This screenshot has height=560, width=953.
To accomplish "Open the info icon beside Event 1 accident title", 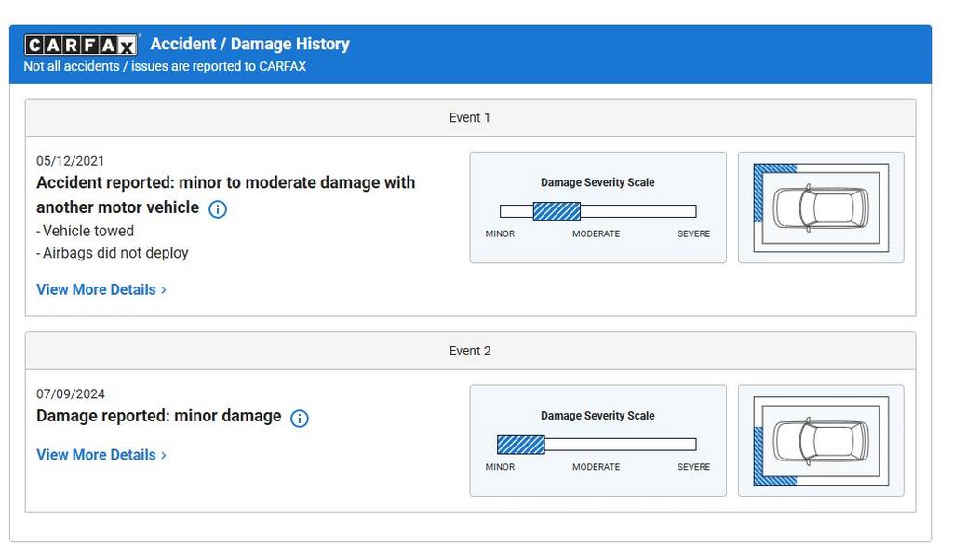I will tap(217, 208).
